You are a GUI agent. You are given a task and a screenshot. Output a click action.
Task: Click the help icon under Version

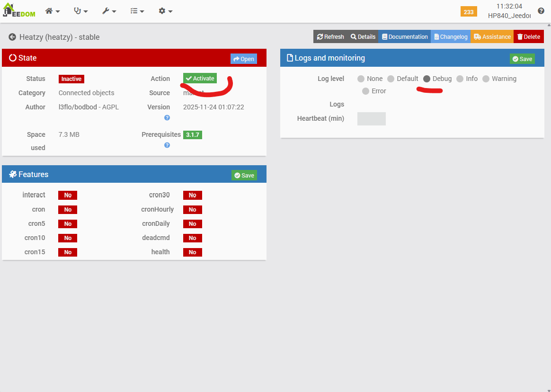[x=167, y=117]
